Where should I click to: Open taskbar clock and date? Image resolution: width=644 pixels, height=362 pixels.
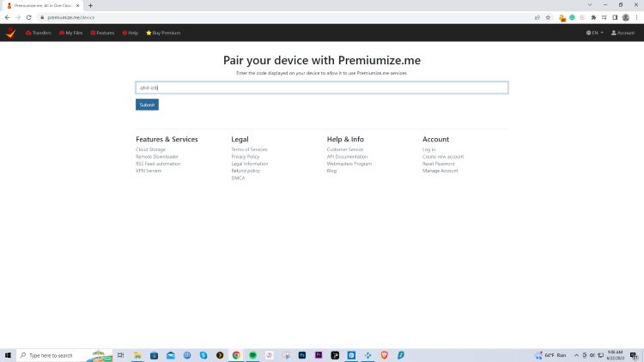(616, 355)
